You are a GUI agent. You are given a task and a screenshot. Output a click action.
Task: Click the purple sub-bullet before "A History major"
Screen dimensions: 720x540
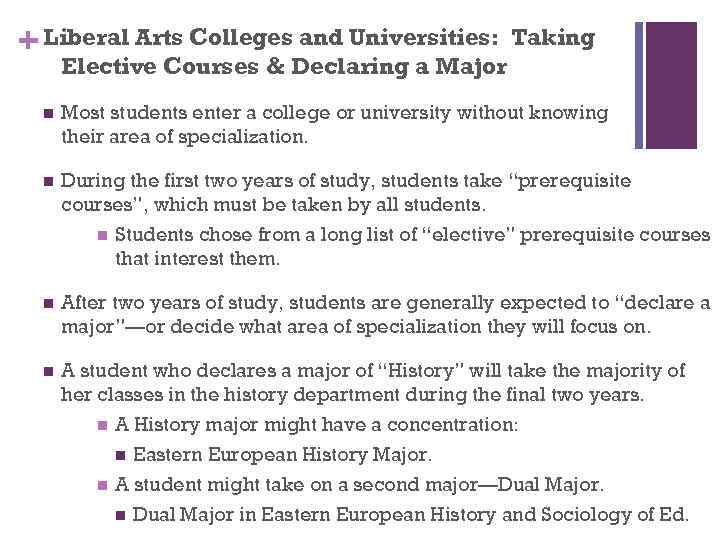[x=100, y=426]
